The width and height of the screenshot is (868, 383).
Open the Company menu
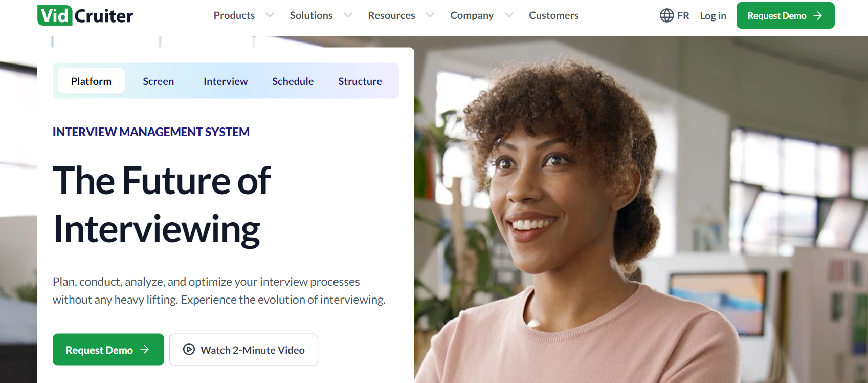tap(472, 15)
